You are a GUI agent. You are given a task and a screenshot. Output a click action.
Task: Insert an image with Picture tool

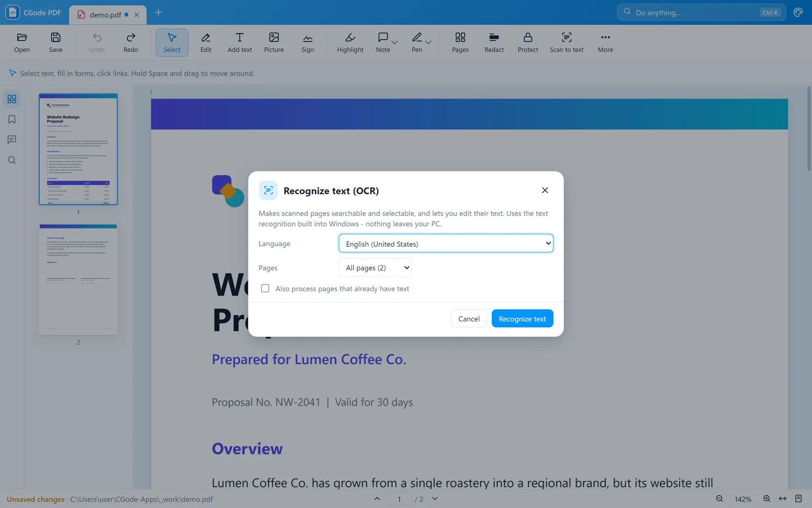(x=274, y=42)
